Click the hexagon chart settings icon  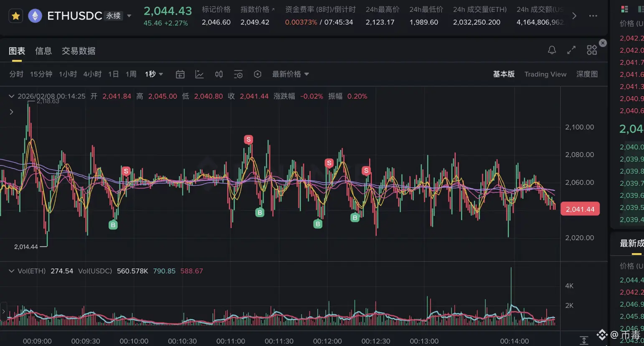(x=258, y=74)
